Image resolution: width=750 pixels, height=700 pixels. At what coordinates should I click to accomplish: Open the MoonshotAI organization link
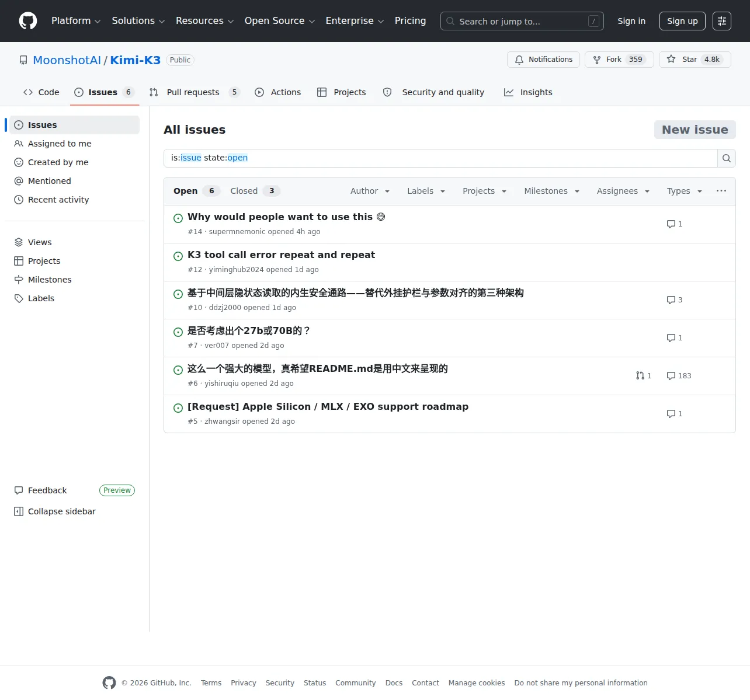(67, 60)
